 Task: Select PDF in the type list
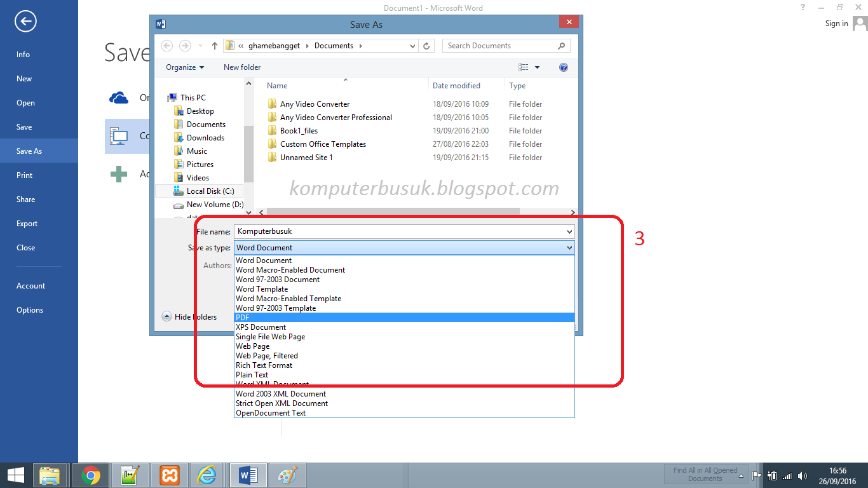404,318
